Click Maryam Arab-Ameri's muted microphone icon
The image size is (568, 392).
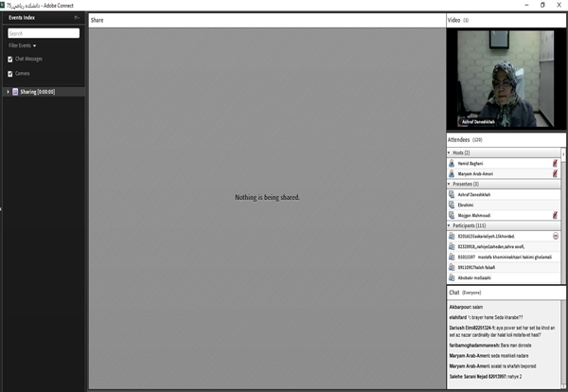[555, 174]
